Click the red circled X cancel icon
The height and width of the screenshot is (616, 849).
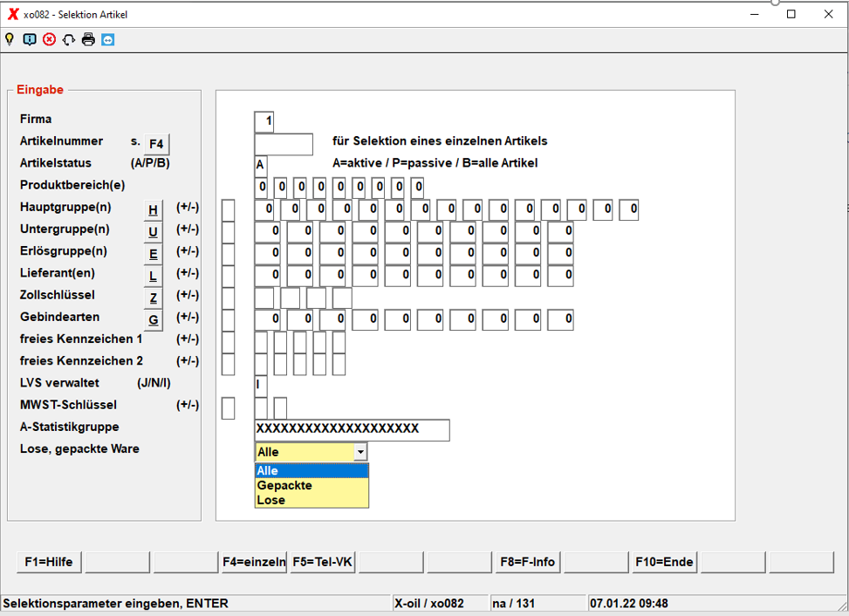tap(49, 39)
